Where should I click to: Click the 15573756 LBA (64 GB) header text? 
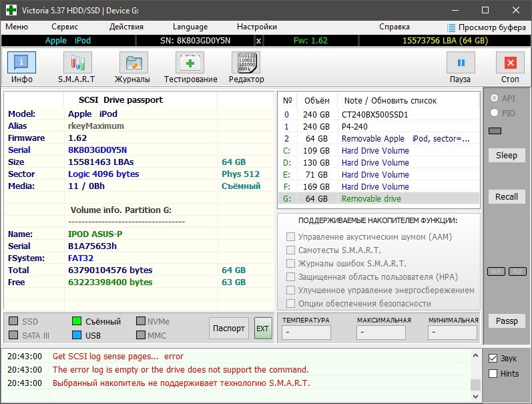tap(445, 41)
